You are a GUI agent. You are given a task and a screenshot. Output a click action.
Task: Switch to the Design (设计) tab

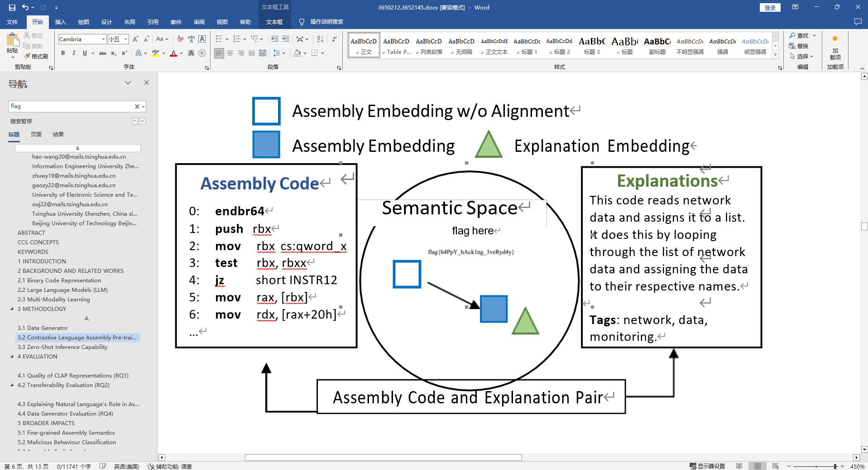(x=106, y=22)
